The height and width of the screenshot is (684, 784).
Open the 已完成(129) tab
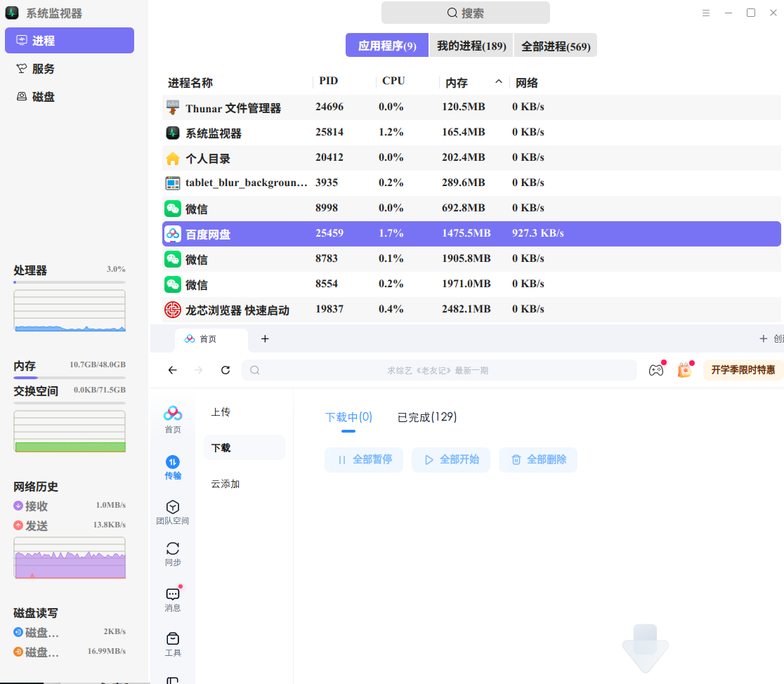point(427,417)
